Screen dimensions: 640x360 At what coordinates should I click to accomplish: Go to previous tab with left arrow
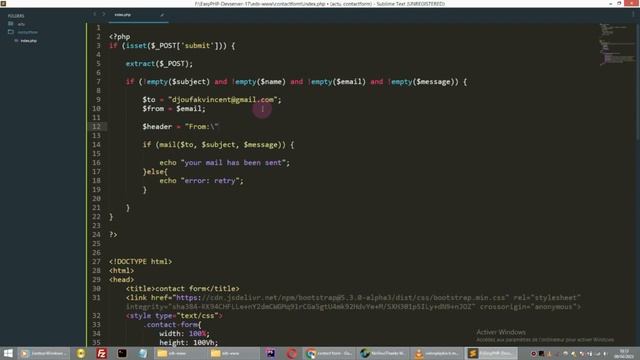(95, 14)
